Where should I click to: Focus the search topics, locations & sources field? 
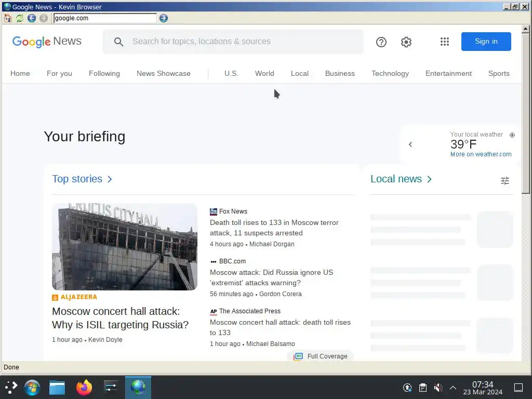tap(233, 42)
